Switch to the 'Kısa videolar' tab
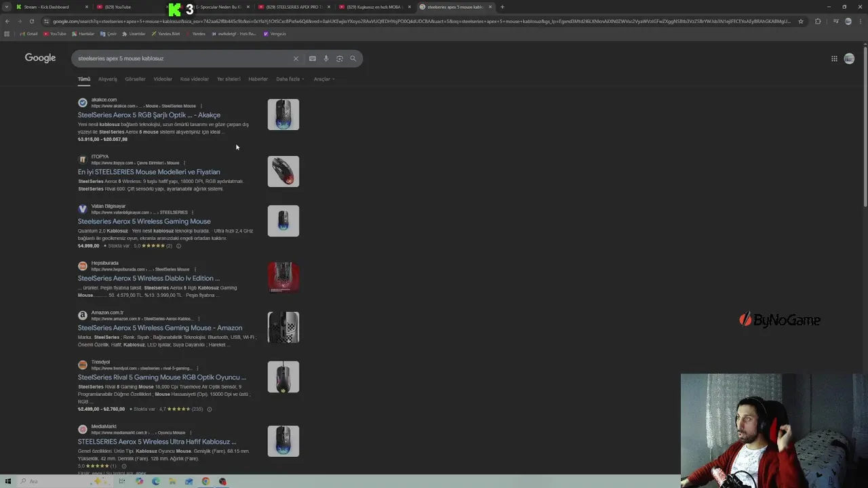The image size is (868, 488). 195,79
